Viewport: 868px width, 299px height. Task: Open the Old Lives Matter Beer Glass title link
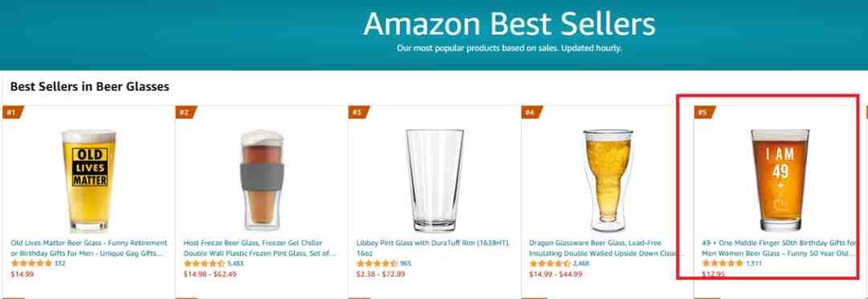pyautogui.click(x=88, y=248)
